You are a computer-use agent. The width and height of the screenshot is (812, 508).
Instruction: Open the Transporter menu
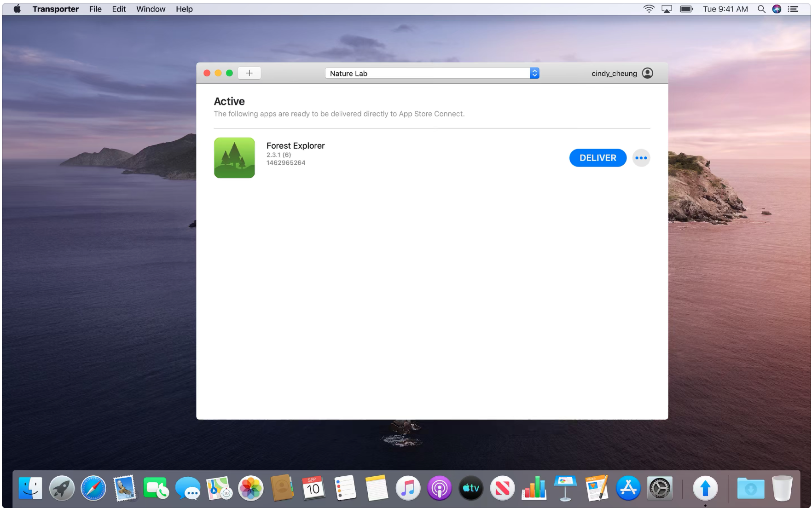(x=55, y=9)
